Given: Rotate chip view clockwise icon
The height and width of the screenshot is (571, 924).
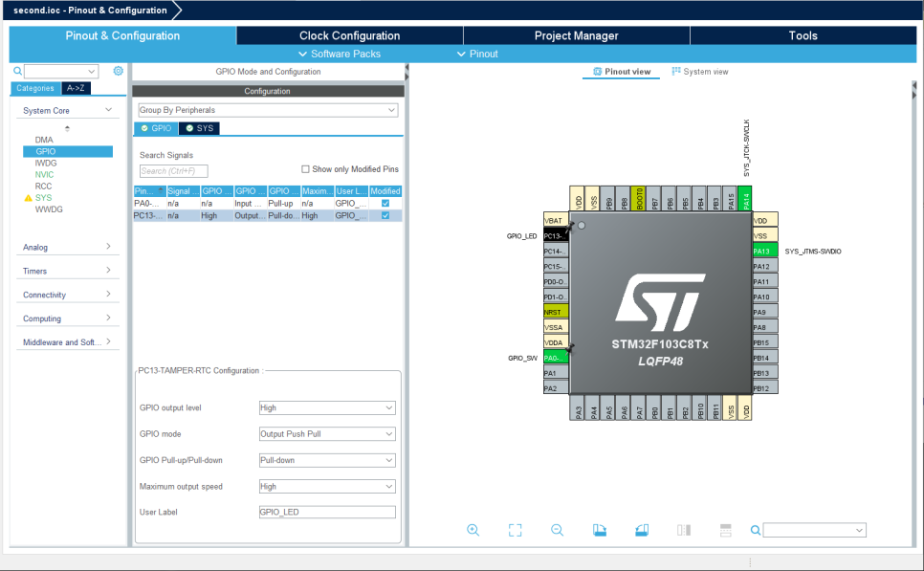Looking at the screenshot, I should coord(600,530).
